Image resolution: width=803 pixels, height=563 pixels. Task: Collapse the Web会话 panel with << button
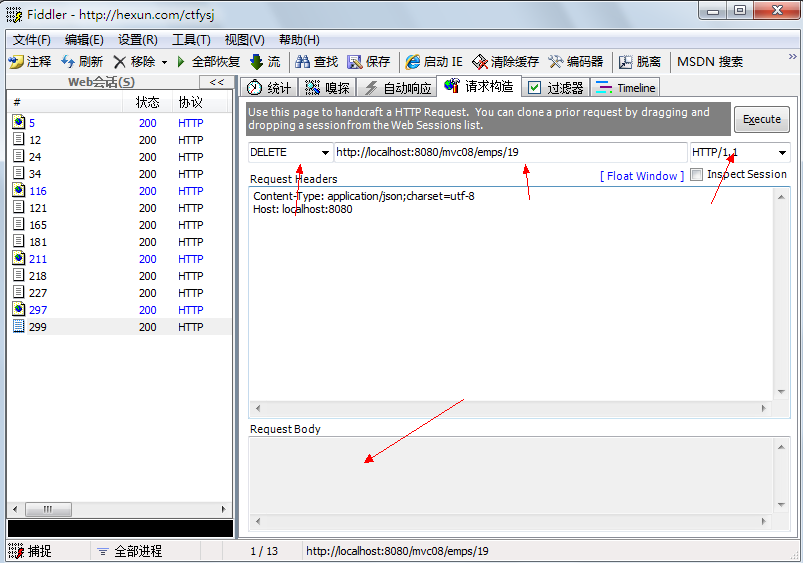(x=217, y=82)
